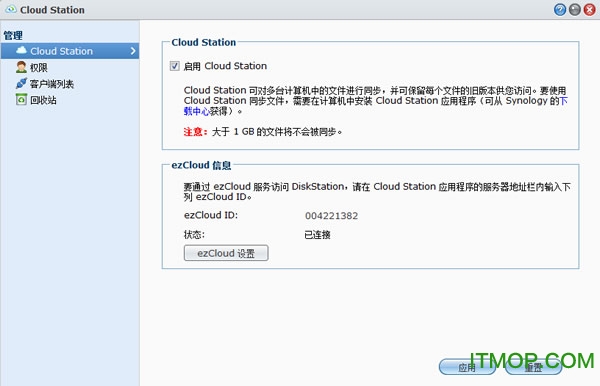Screen dimensions: 600x386
Task: Click the ezCloud 信息 section title
Action: (201, 165)
